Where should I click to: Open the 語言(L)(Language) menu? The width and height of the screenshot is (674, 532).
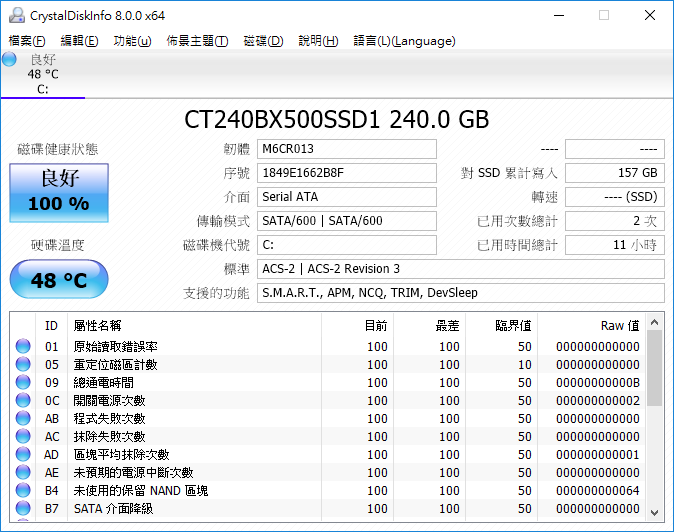pos(404,41)
